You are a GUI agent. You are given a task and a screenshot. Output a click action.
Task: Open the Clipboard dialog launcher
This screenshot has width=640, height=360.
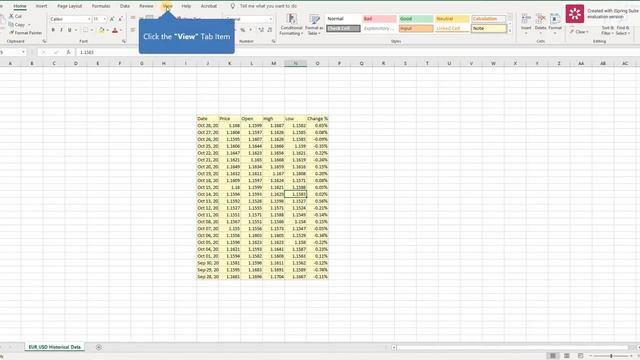pos(44,41)
